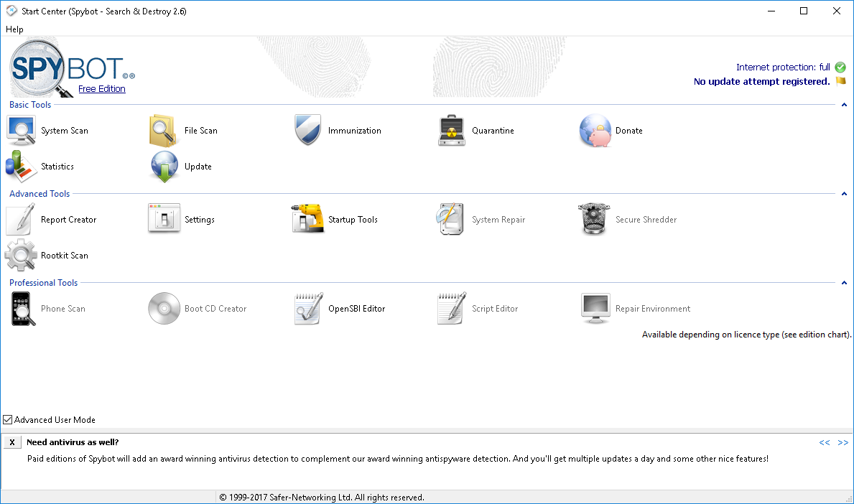Screen dimensions: 854x504
Task: Click the Report Creator label
Action: (69, 220)
